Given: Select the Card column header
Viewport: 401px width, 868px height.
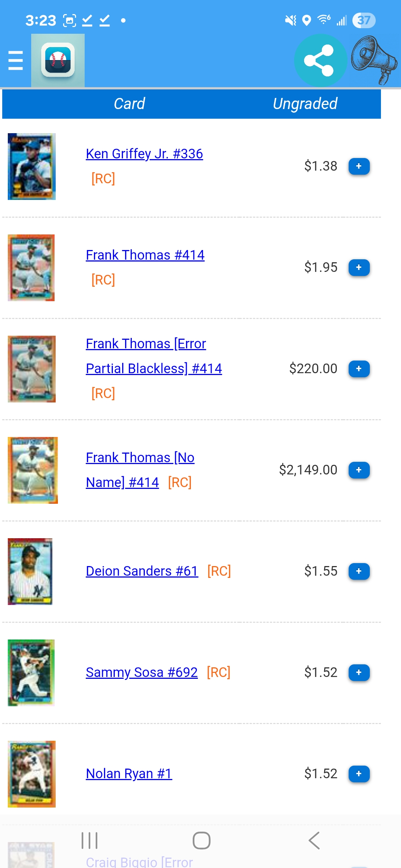Looking at the screenshot, I should 129,104.
